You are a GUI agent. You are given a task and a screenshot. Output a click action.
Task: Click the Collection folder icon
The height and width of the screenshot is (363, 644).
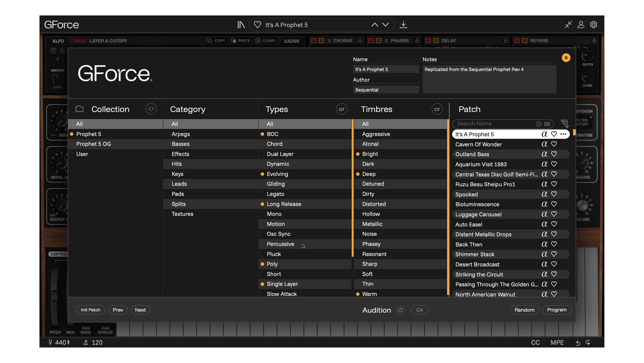click(80, 109)
